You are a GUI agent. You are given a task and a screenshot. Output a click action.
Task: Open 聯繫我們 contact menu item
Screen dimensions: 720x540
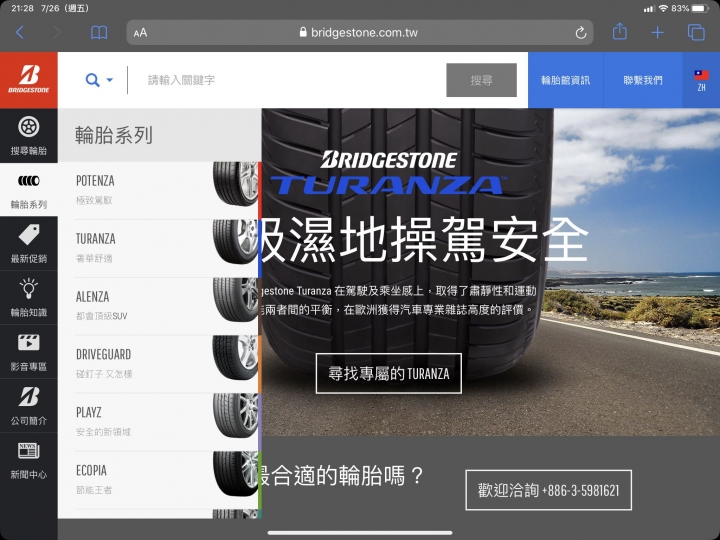(643, 80)
